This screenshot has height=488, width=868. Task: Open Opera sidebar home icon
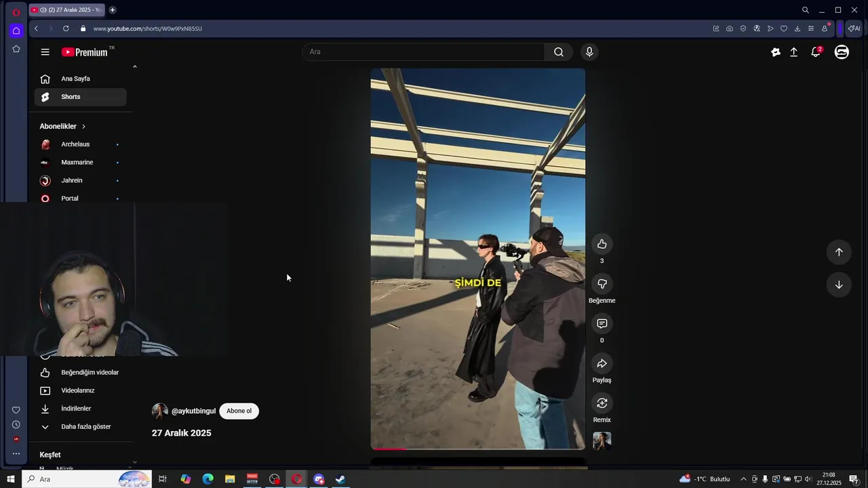[16, 30]
